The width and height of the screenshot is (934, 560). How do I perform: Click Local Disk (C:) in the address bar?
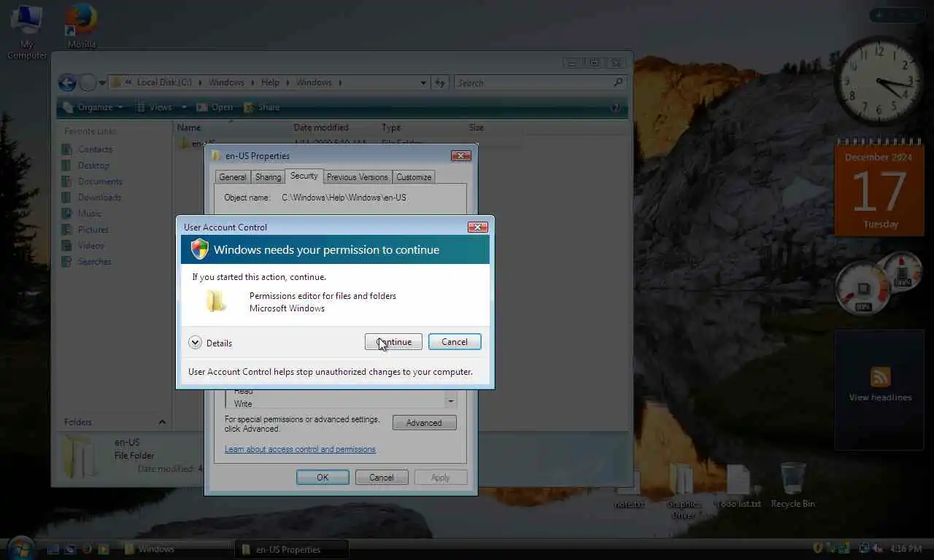[164, 82]
